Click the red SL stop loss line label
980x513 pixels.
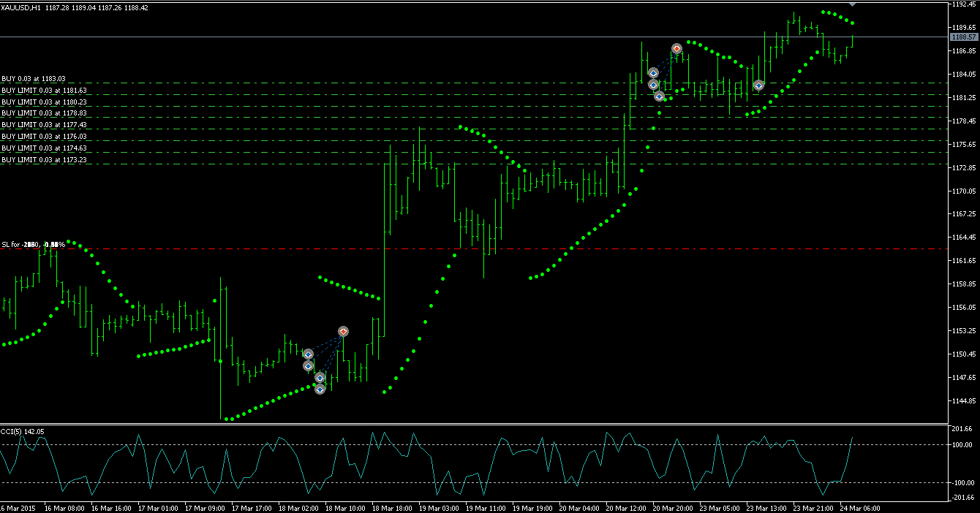pyautogui.click(x=33, y=244)
